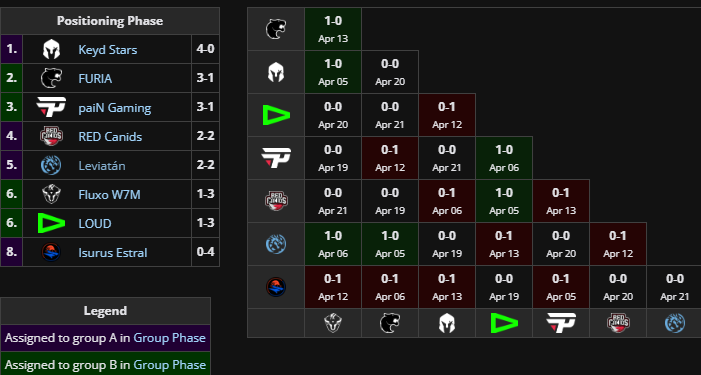Click the paiN Gaming logo in standings
The height and width of the screenshot is (375, 701).
point(51,107)
